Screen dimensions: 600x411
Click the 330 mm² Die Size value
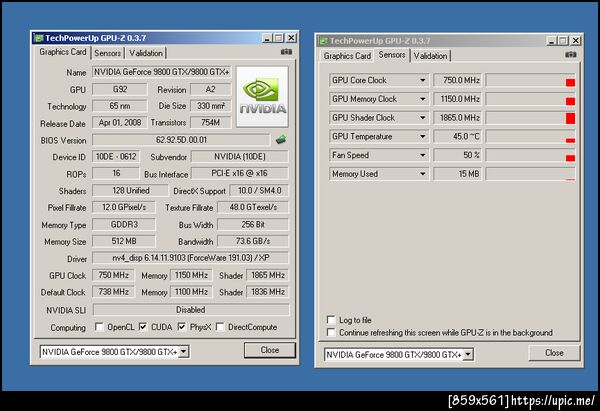pos(211,106)
